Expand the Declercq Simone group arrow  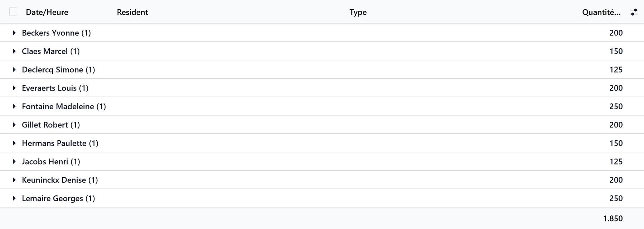14,69
